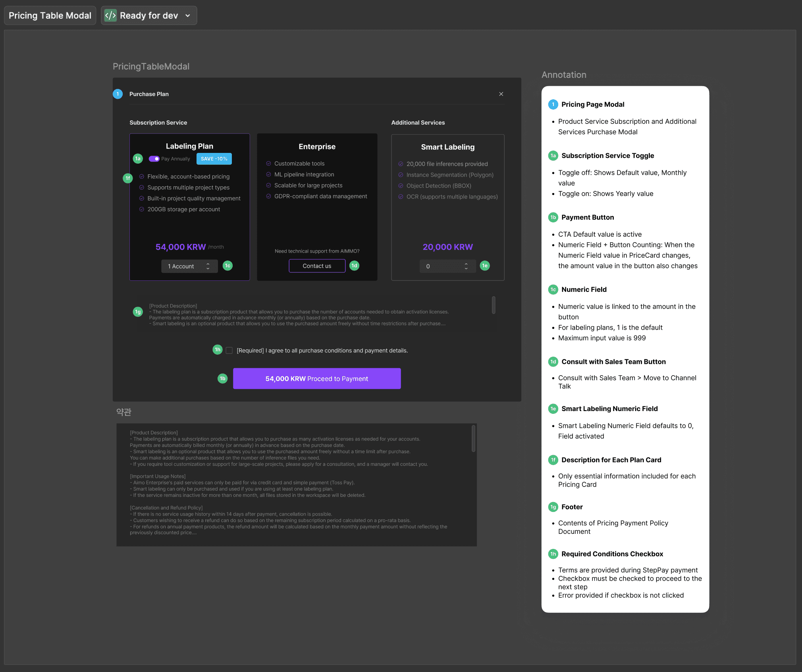Toggle the Pay Annually switch
Viewport: 802px width, 672px height.
154,159
